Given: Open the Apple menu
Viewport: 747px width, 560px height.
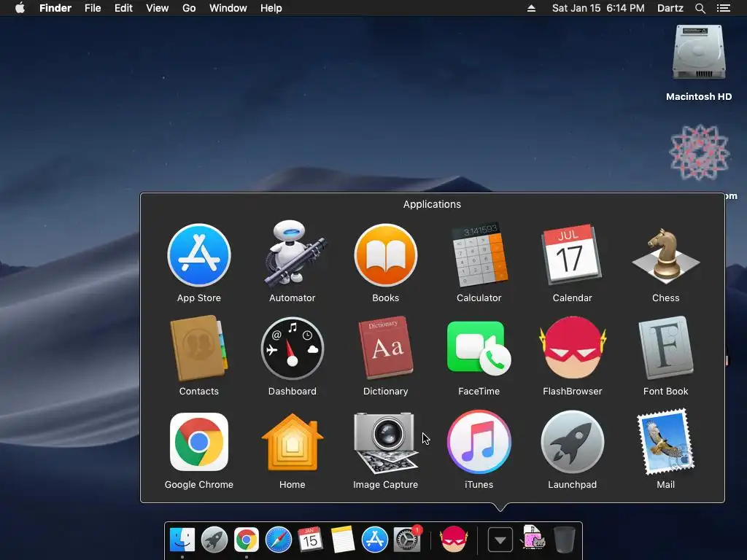Looking at the screenshot, I should click(20, 8).
